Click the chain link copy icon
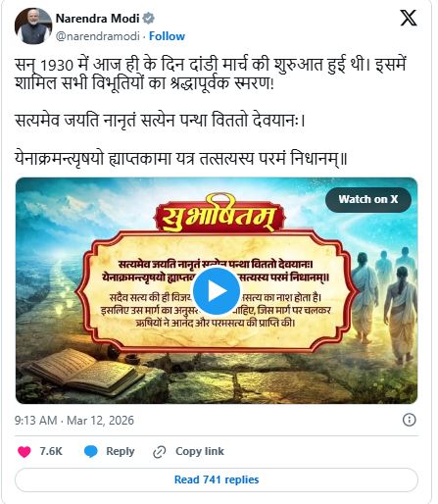The width and height of the screenshot is (438, 504). (160, 452)
